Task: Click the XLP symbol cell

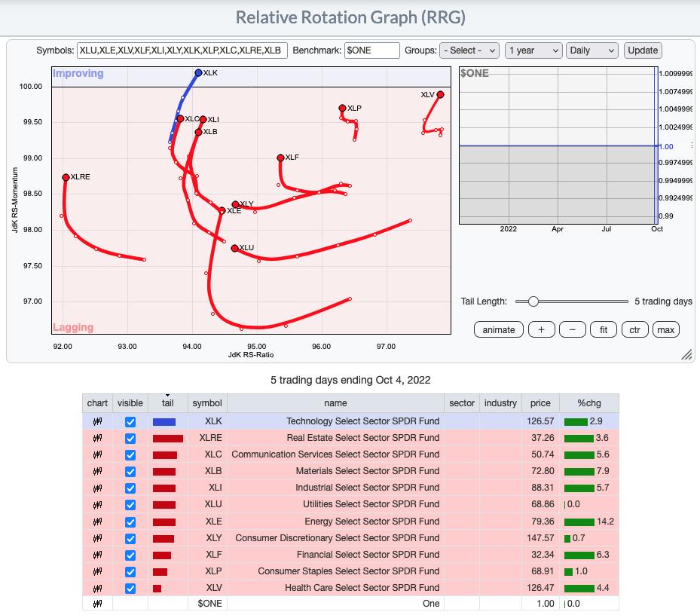Action: (x=208, y=571)
